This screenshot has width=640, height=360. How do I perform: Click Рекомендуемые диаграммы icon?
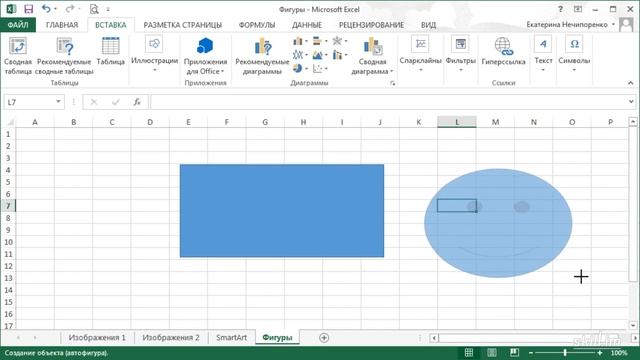pyautogui.click(x=262, y=56)
